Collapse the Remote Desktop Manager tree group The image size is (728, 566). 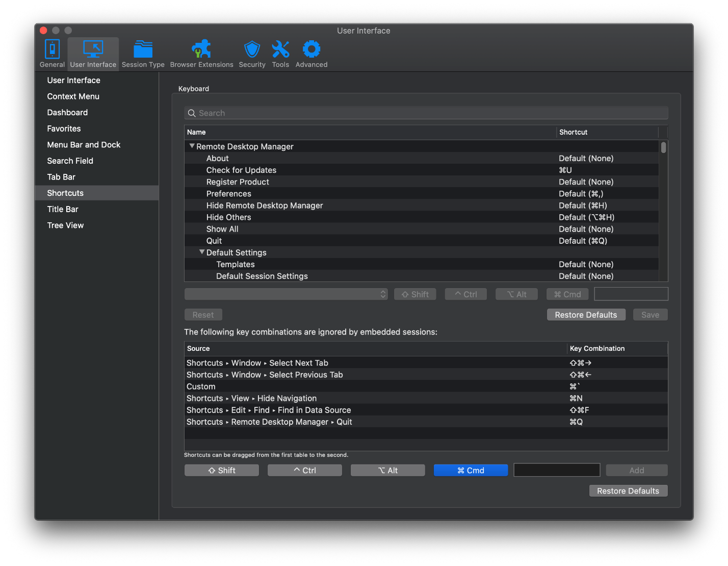[x=192, y=146]
